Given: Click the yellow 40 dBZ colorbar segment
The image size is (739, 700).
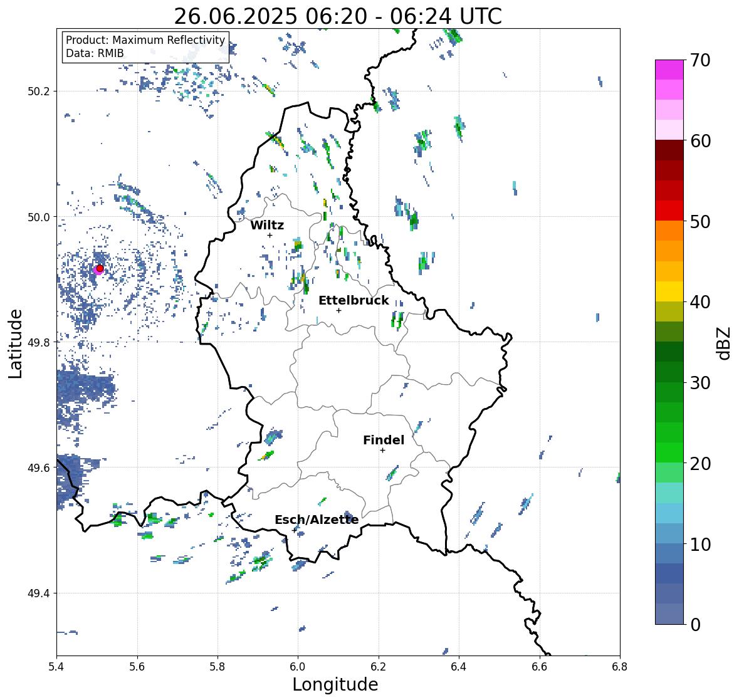Looking at the screenshot, I should pos(669,291).
